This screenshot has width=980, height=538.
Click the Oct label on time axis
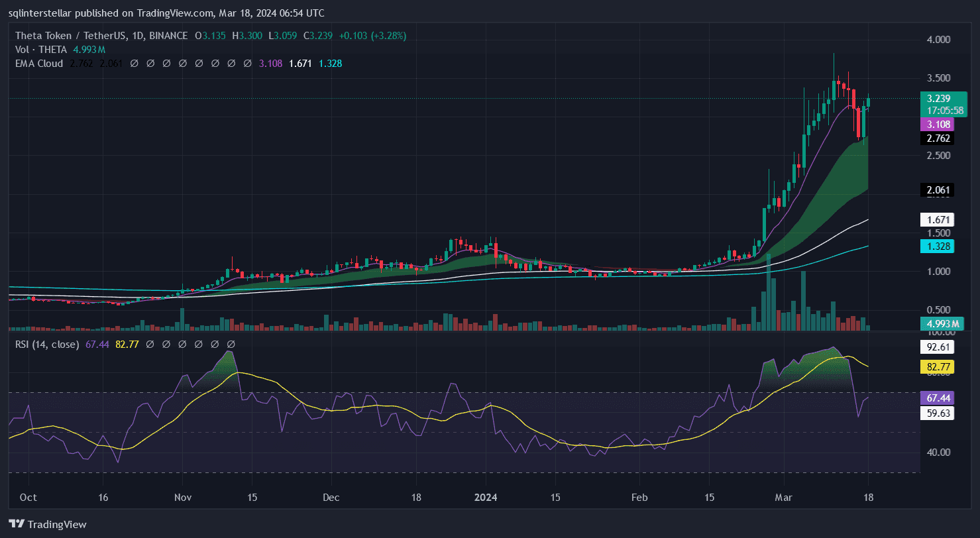tap(28, 498)
